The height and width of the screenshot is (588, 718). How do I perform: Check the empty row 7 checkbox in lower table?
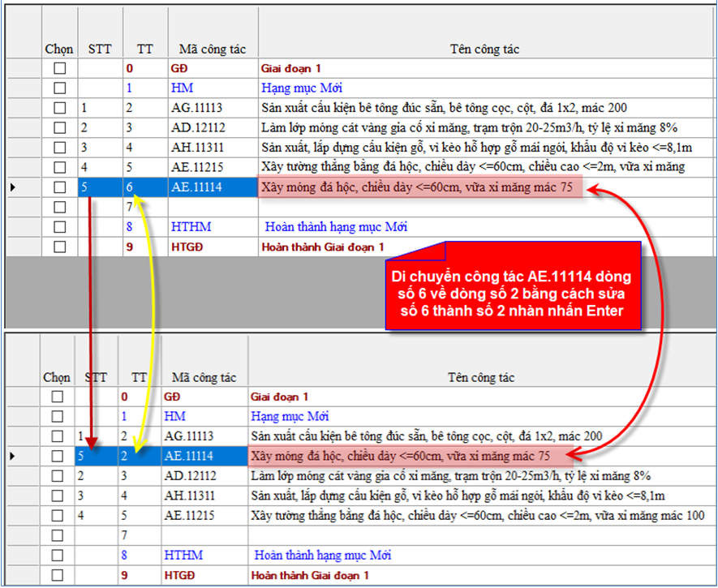[x=57, y=535]
